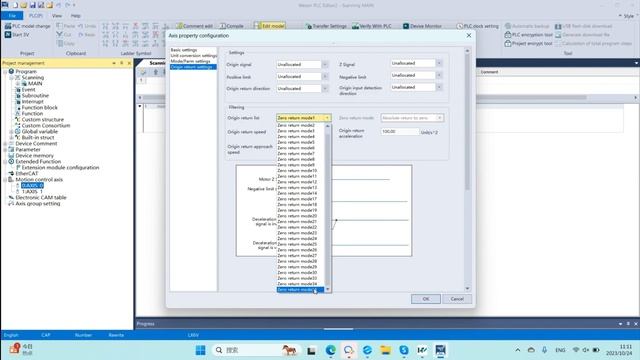
Task: Select Unit conversion settings in dialog list
Action: (193, 56)
